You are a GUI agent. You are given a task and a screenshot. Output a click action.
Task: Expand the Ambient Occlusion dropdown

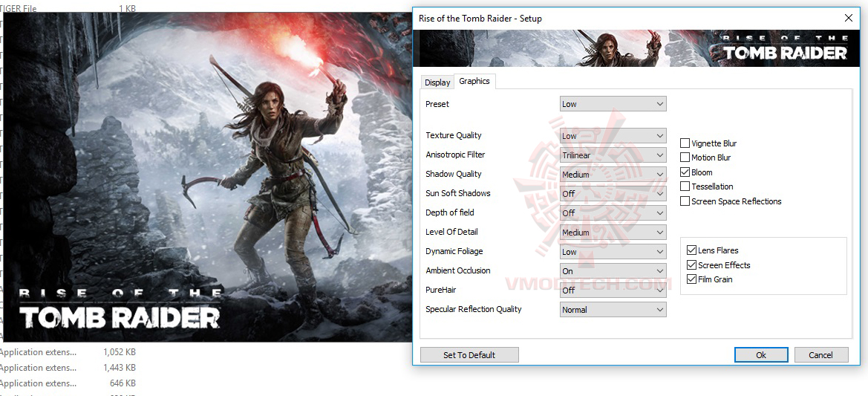pyautogui.click(x=613, y=271)
